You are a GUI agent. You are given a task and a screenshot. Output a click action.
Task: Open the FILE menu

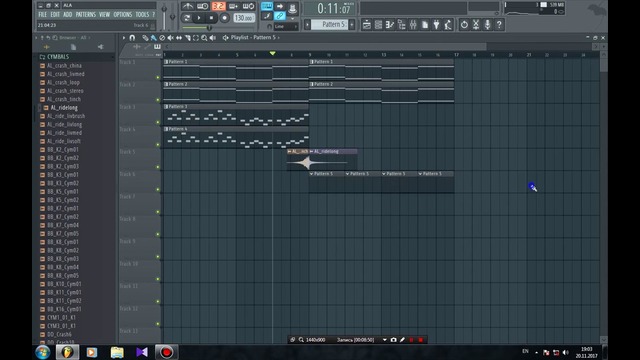42,15
